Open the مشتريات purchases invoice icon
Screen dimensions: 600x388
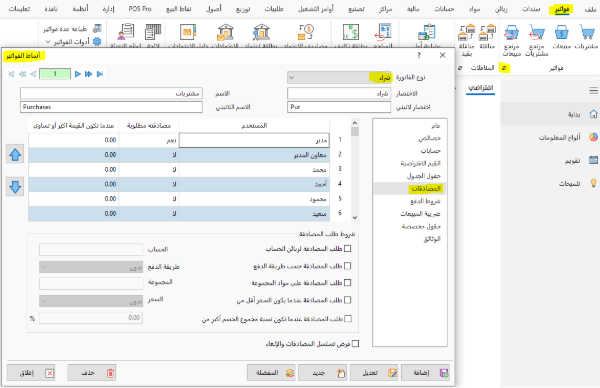point(587,32)
